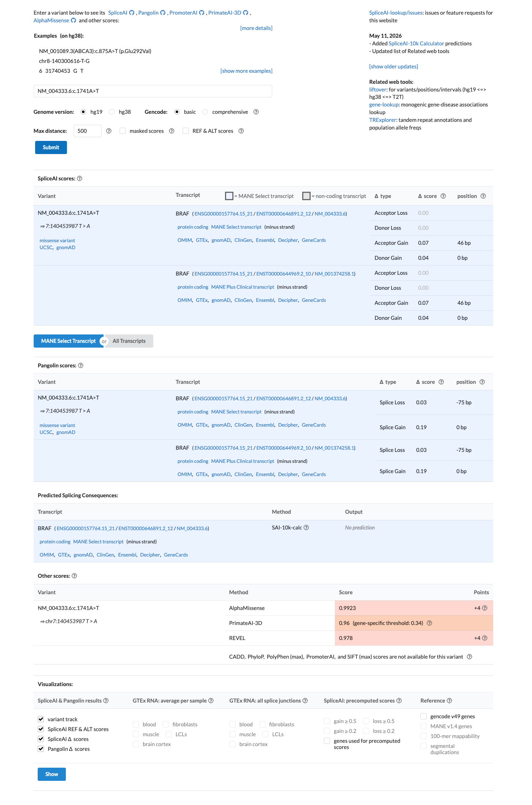This screenshot has width=532, height=805.
Task: Open liftover web tool link
Action: click(x=378, y=90)
